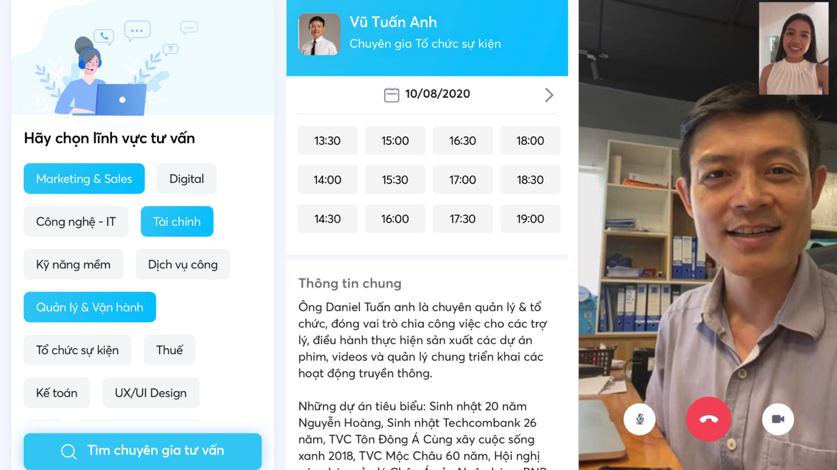The height and width of the screenshot is (470, 837).
Task: Select the UX/UI Design field
Action: coord(151,393)
